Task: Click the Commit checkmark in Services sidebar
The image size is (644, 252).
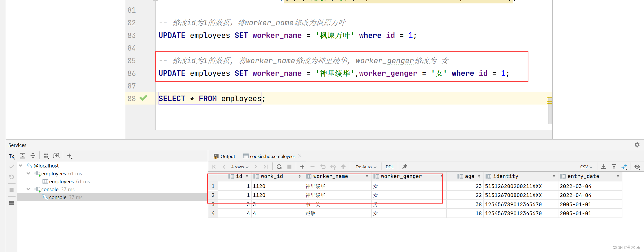Action: 12,166
